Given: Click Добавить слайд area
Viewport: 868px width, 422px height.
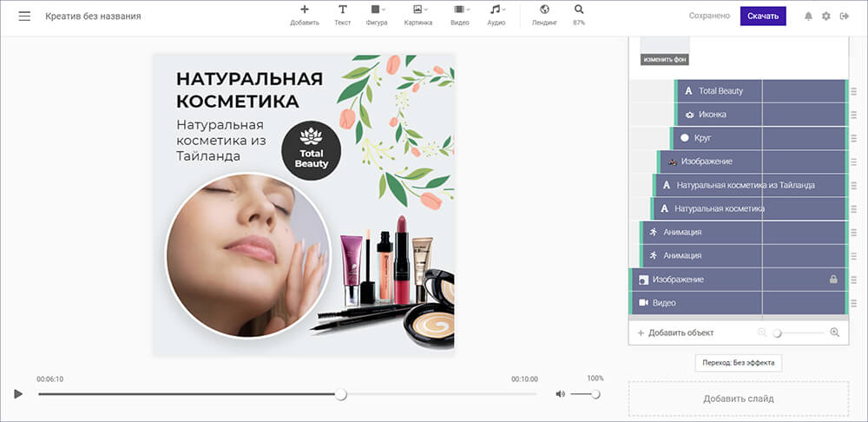Looking at the screenshot, I should (x=739, y=399).
